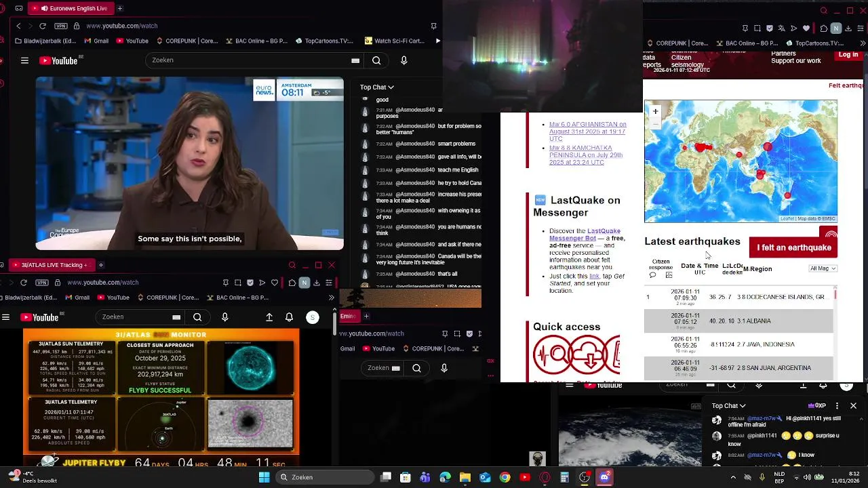Click heart bookmark icon in 3I/ATLAS address bar

(274, 283)
